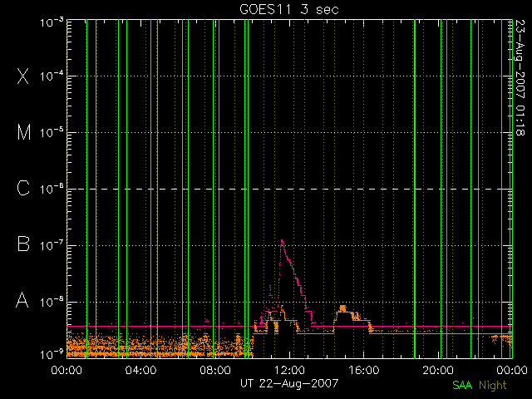This screenshot has width=532, height=399.
Task: Click the 23-Aug-2007 01:18 timestamp
Action: (520, 77)
